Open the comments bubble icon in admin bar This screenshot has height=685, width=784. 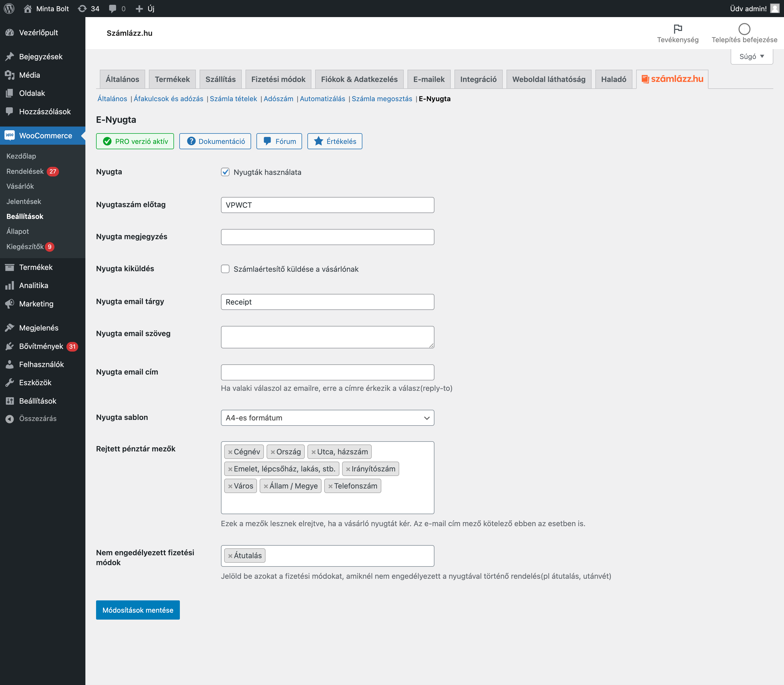pos(113,9)
